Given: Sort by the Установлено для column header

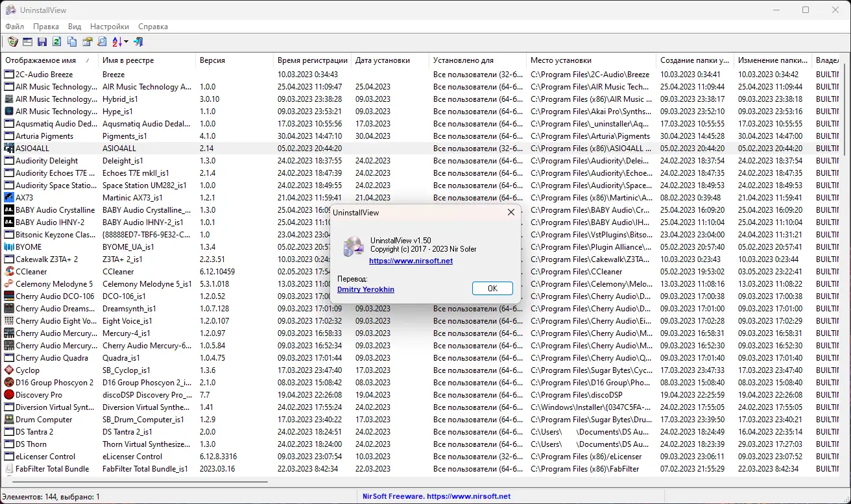Looking at the screenshot, I should click(x=477, y=60).
